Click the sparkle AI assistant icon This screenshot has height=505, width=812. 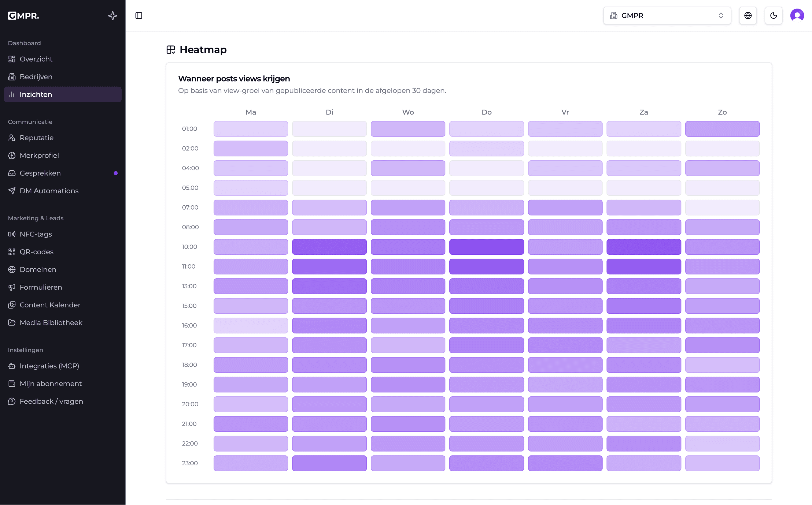[113, 16]
